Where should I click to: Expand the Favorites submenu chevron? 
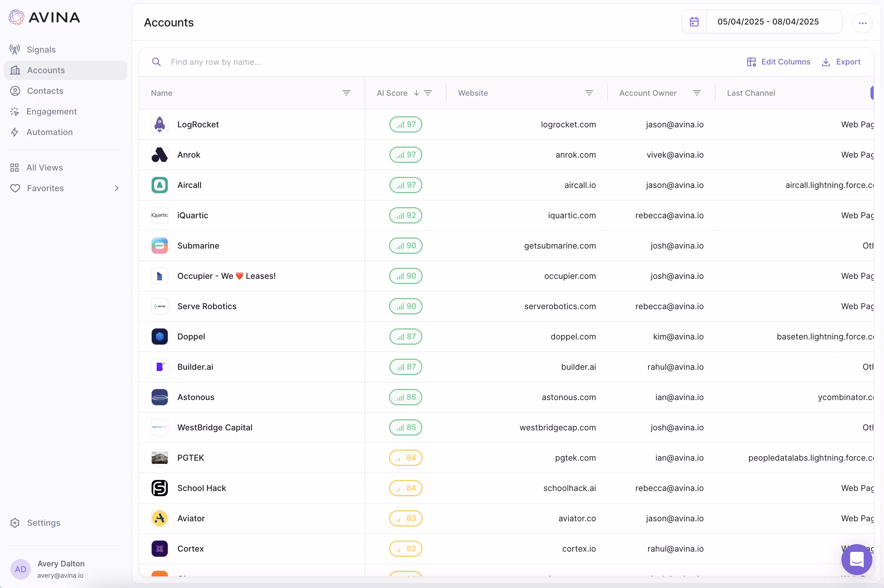coord(117,188)
